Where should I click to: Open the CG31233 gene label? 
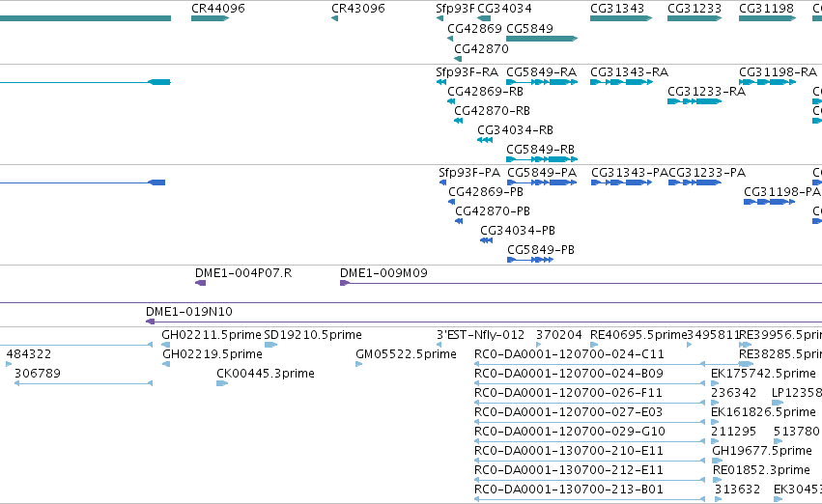click(694, 9)
